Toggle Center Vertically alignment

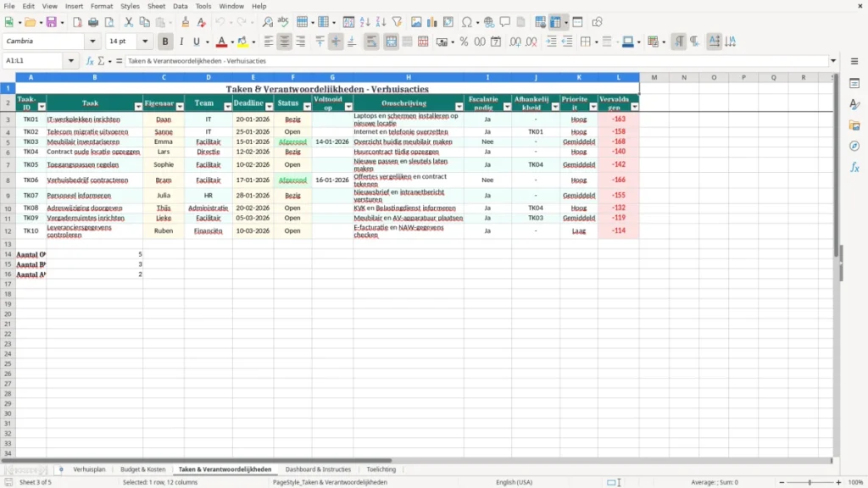point(336,42)
